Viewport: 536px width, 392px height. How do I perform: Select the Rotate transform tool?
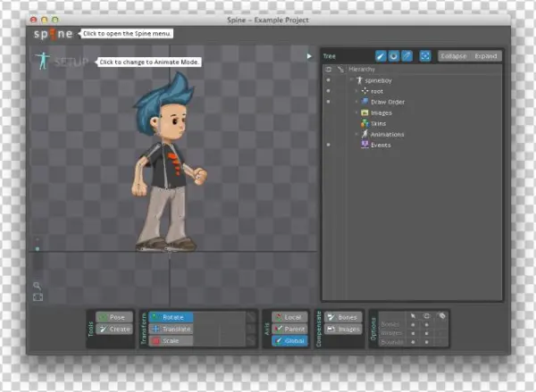coord(171,317)
